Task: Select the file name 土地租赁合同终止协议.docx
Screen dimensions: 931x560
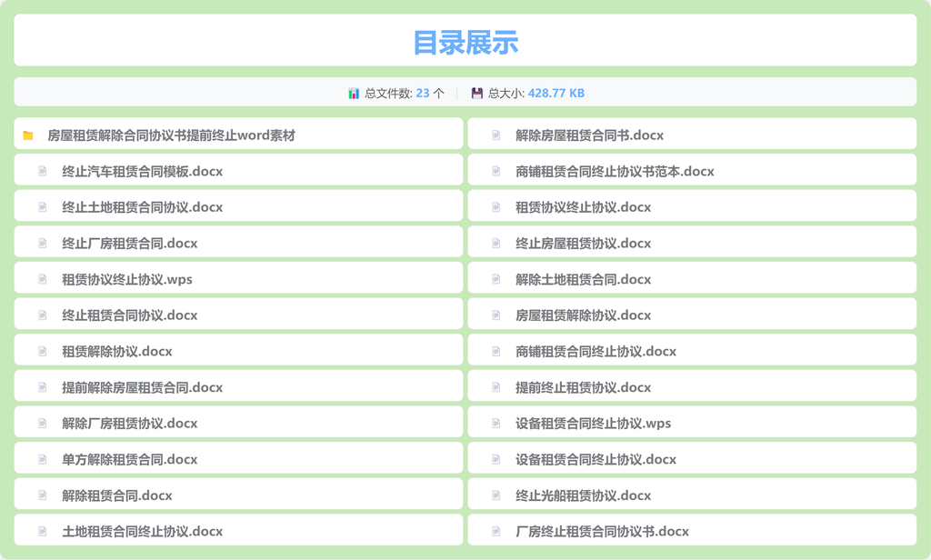Action: point(143,532)
